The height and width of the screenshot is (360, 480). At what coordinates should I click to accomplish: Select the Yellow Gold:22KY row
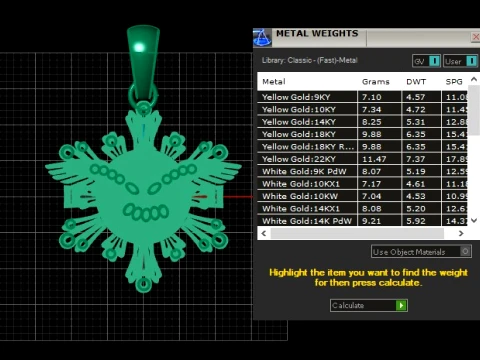[362, 159]
